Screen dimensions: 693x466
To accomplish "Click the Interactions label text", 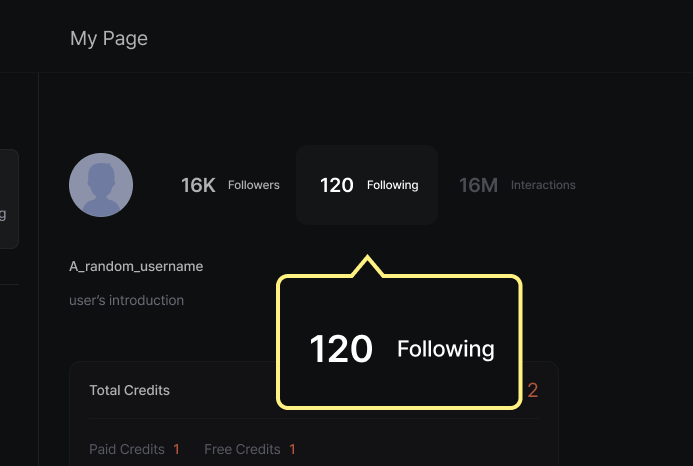I will 543,185.
